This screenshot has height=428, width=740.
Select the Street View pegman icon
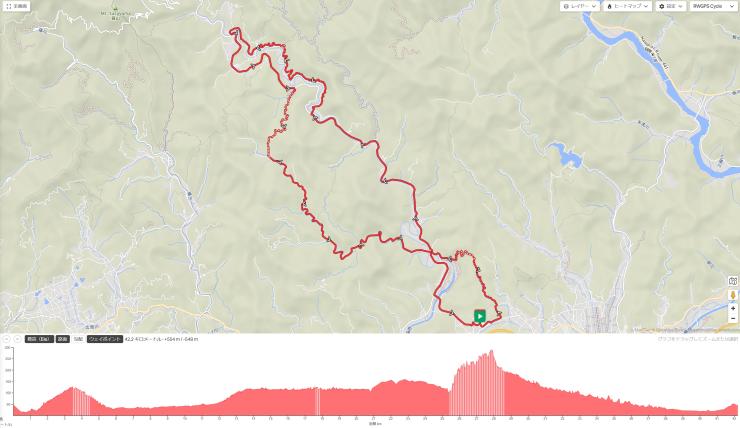pyautogui.click(x=733, y=295)
